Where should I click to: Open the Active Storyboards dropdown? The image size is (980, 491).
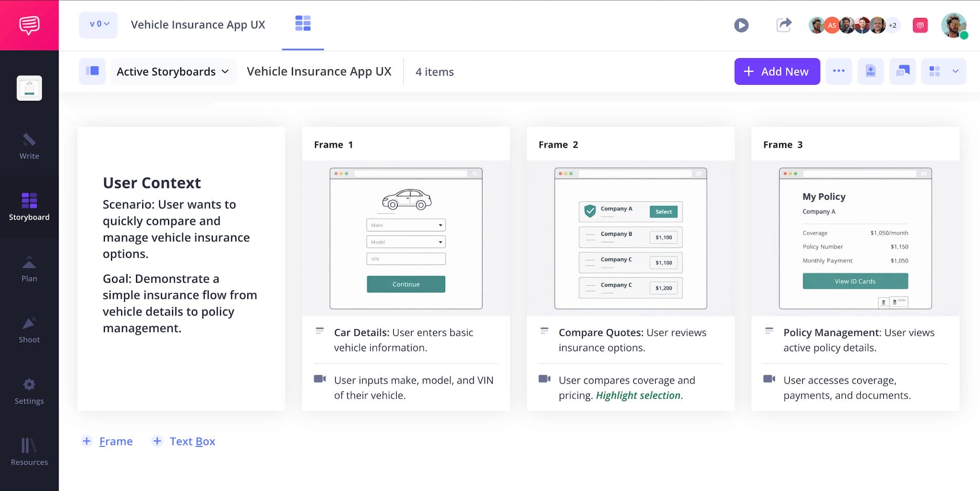pos(173,71)
